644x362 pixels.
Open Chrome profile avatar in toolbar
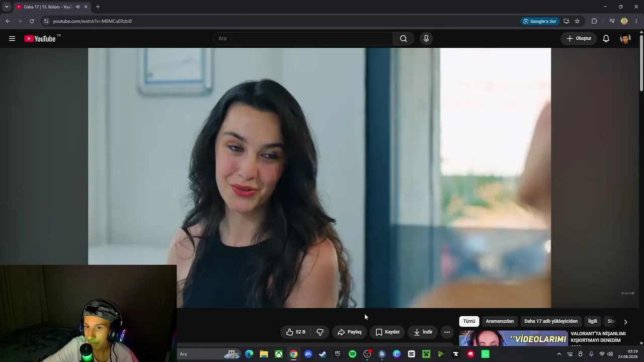[624, 21]
